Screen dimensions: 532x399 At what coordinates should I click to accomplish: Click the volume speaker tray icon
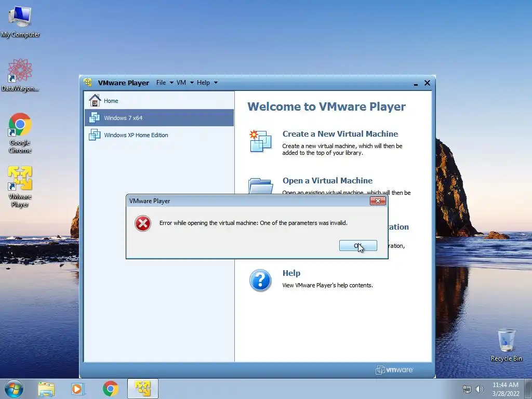[480, 389]
